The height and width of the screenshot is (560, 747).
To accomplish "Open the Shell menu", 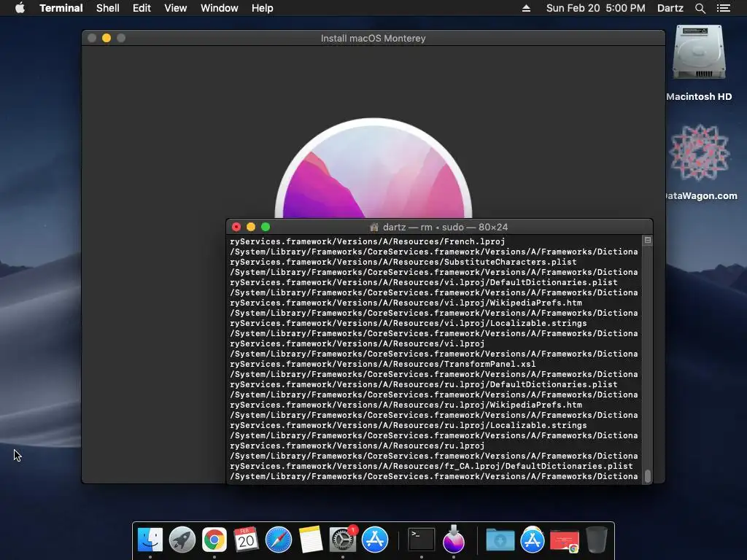I will point(108,8).
